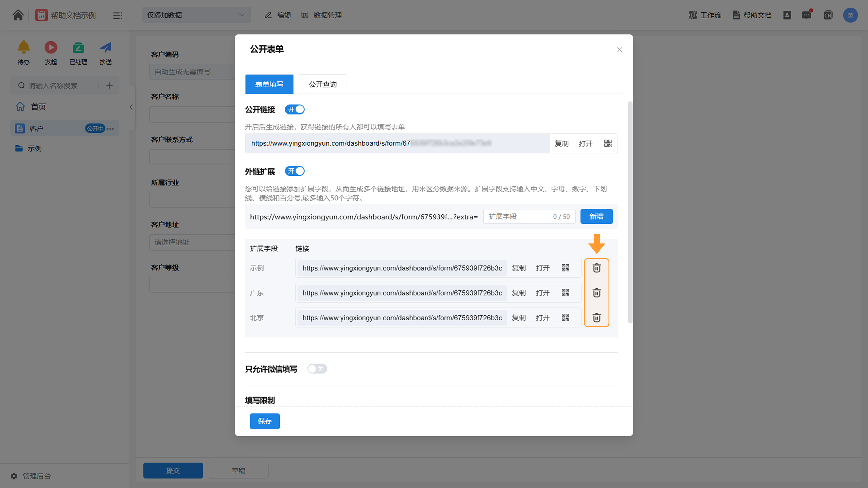Show QR code for public link
The width and height of the screenshot is (868, 488).
(x=608, y=144)
